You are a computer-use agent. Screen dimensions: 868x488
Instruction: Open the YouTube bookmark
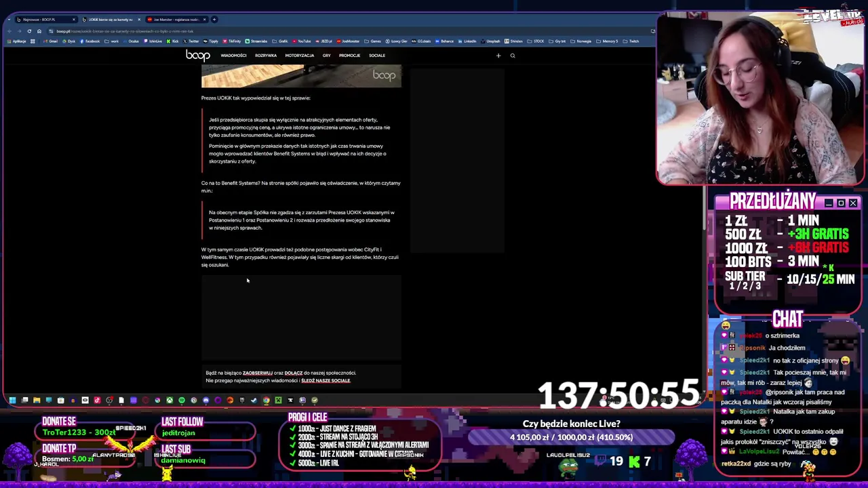[x=302, y=41]
